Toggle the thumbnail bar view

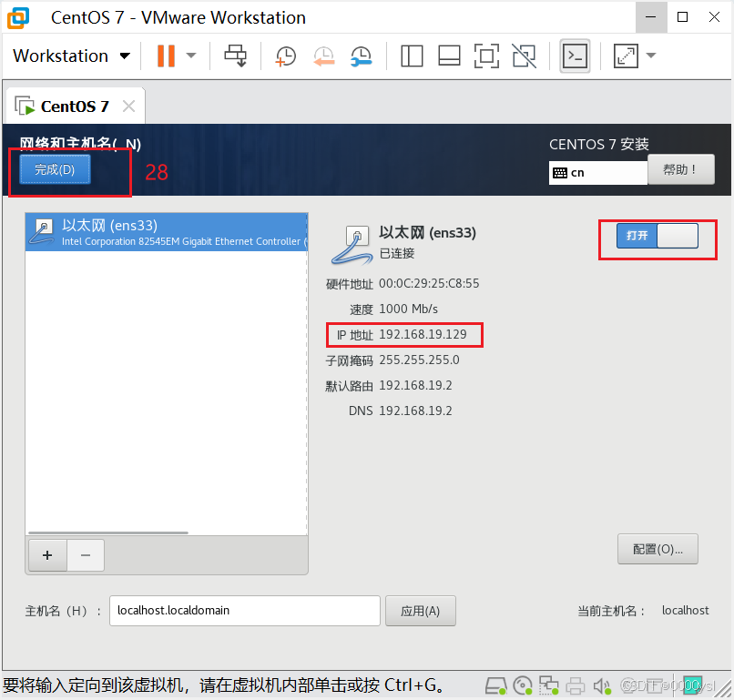click(x=449, y=56)
